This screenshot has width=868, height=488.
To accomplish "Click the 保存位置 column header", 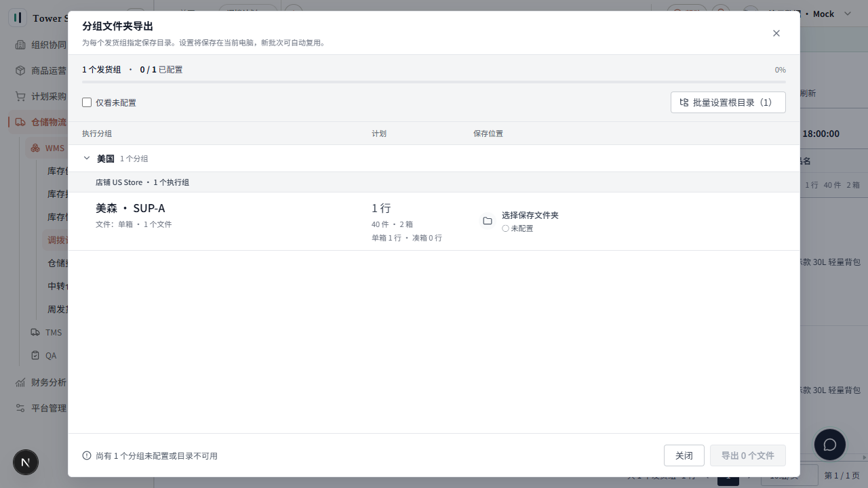I will tap(488, 134).
